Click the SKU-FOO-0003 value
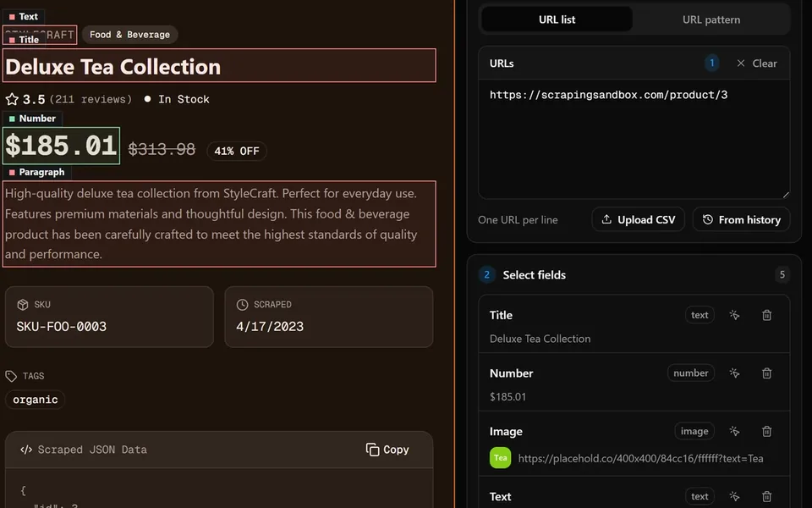Image resolution: width=812 pixels, height=508 pixels. click(62, 327)
